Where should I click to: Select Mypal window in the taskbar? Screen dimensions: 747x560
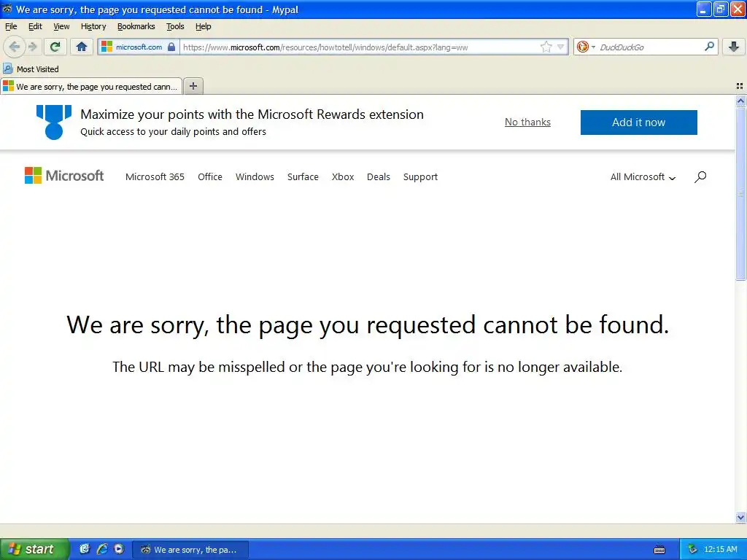[190, 550]
